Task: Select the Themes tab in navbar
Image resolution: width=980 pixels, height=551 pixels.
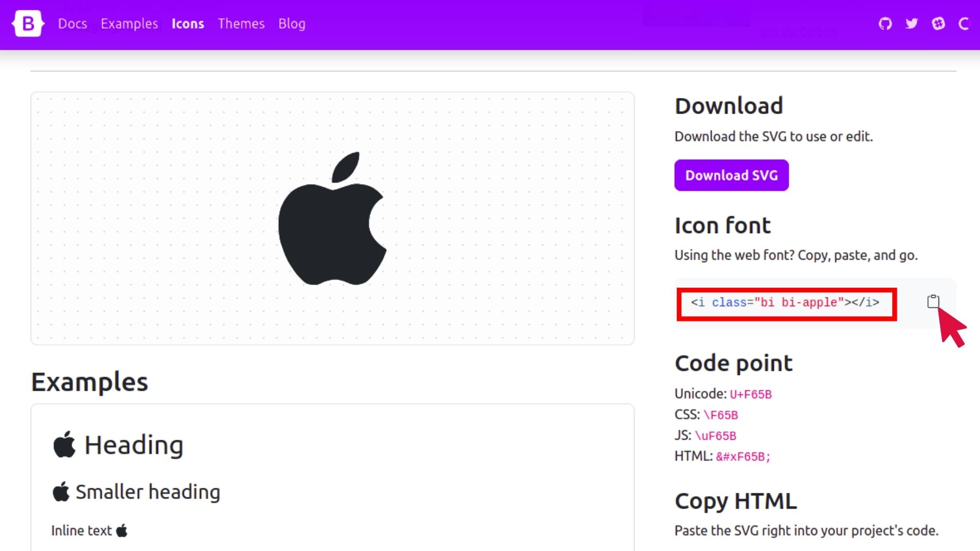Action: (x=241, y=23)
